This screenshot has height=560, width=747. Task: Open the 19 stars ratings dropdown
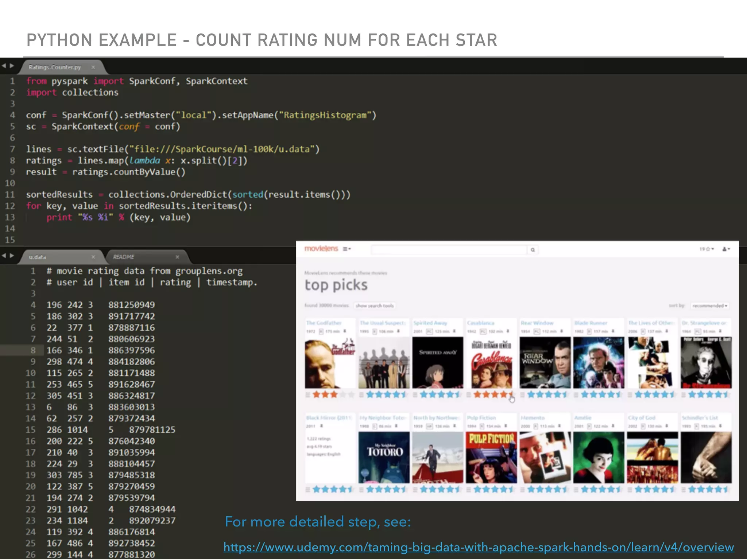(x=707, y=249)
